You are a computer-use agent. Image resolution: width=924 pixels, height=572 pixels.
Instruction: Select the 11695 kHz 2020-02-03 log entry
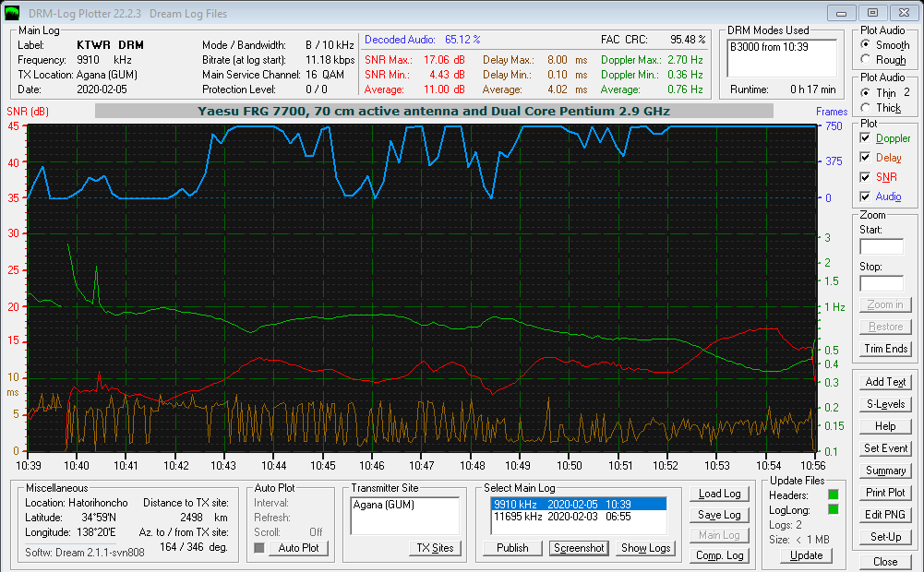(579, 517)
